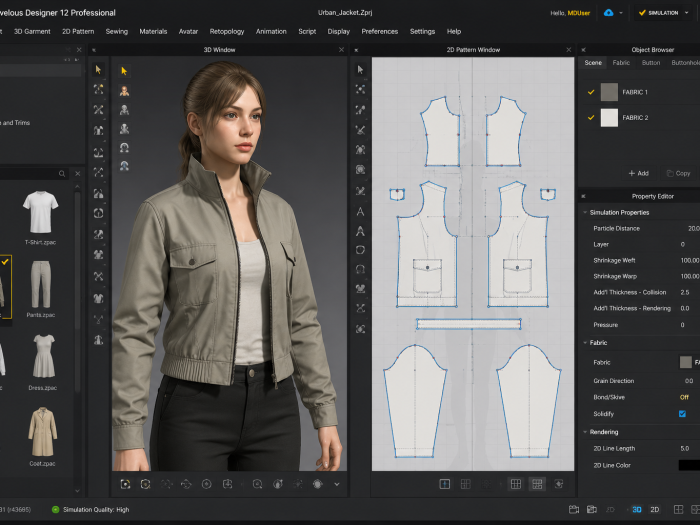Click the blue cloud icon in the title bar
Viewport: 700px width, 525px height.
[x=608, y=13]
